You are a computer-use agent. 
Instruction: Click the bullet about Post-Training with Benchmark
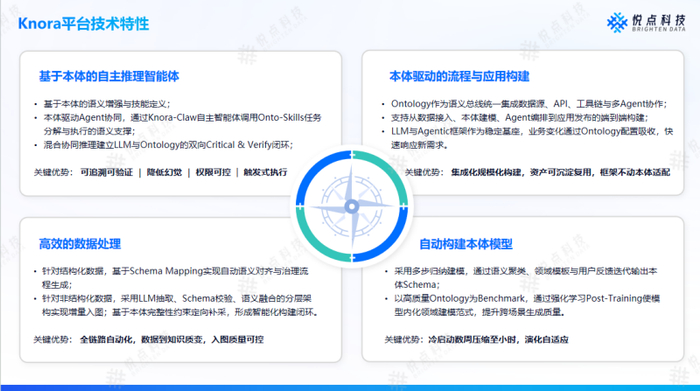point(523,305)
